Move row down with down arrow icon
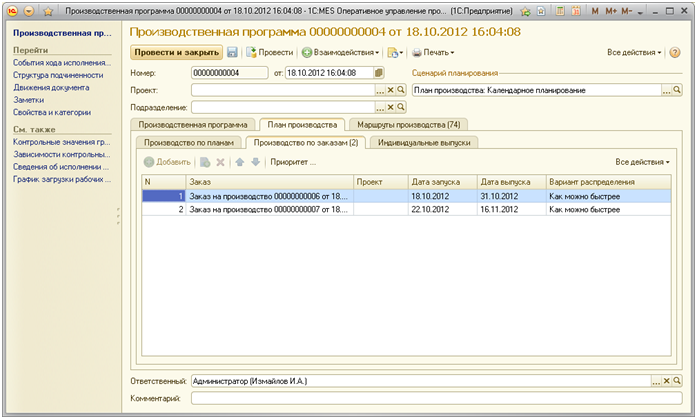697x419 pixels. point(255,162)
